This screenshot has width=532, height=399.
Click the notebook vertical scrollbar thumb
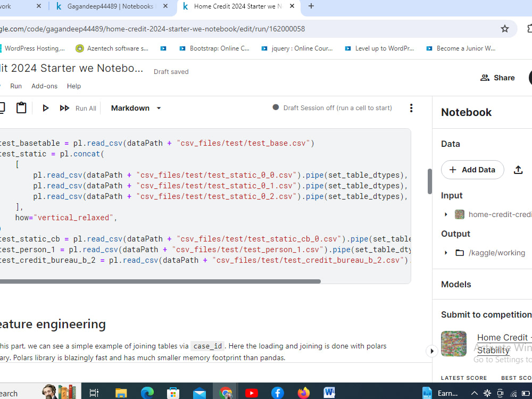pyautogui.click(x=429, y=181)
